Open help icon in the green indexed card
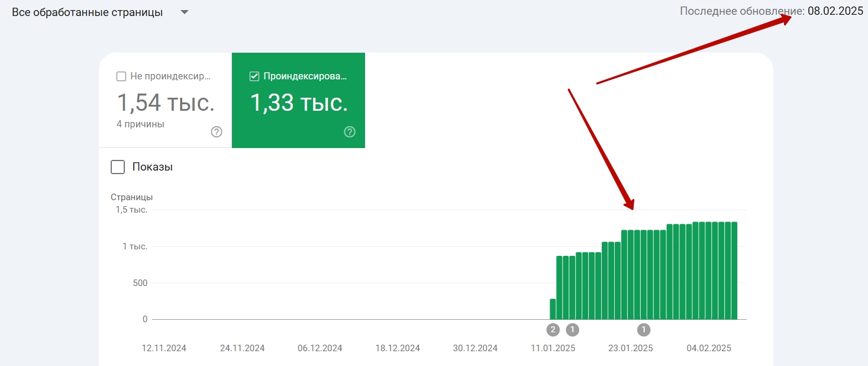Image resolution: width=868 pixels, height=366 pixels. 350,132
